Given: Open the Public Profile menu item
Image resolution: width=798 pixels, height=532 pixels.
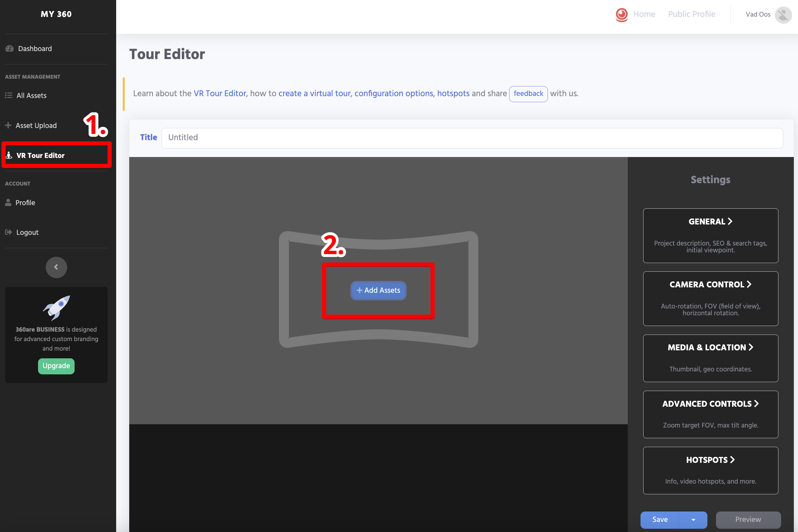Looking at the screenshot, I should click(692, 14).
